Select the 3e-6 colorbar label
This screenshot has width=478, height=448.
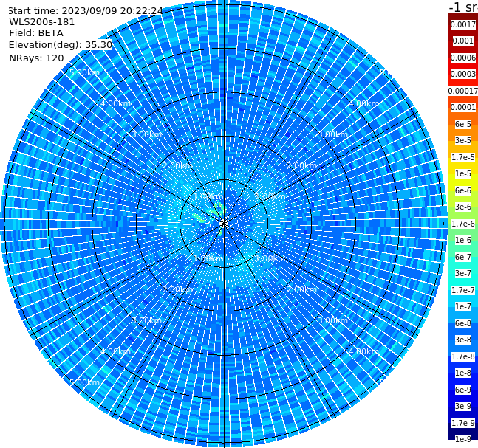point(463,207)
